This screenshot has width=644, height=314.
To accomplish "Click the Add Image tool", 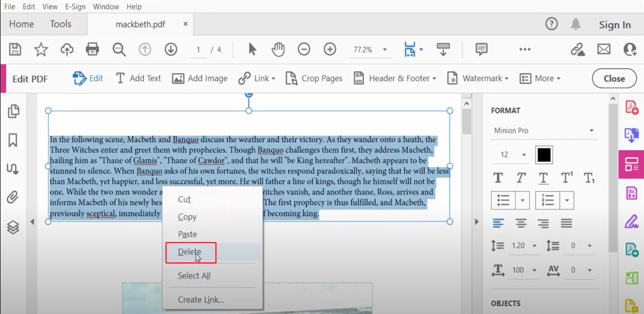I will (199, 78).
